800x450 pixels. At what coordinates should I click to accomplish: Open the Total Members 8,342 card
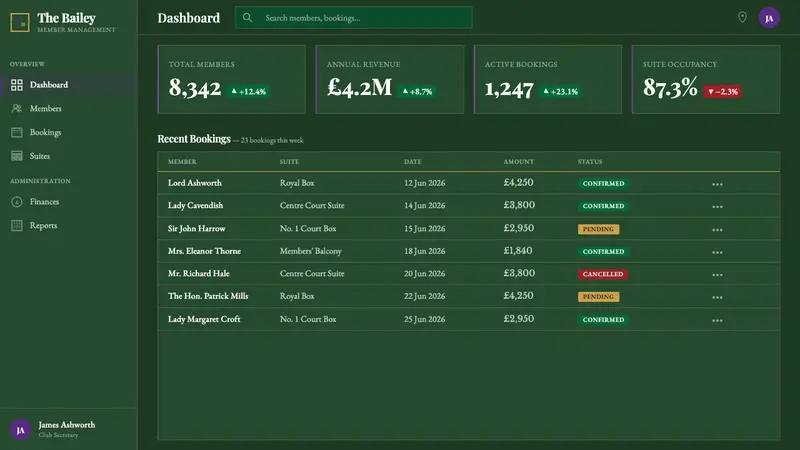click(232, 79)
